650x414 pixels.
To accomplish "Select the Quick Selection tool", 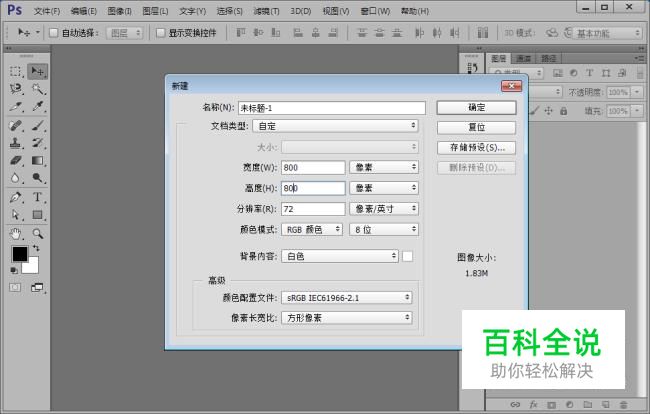I will 37,89.
